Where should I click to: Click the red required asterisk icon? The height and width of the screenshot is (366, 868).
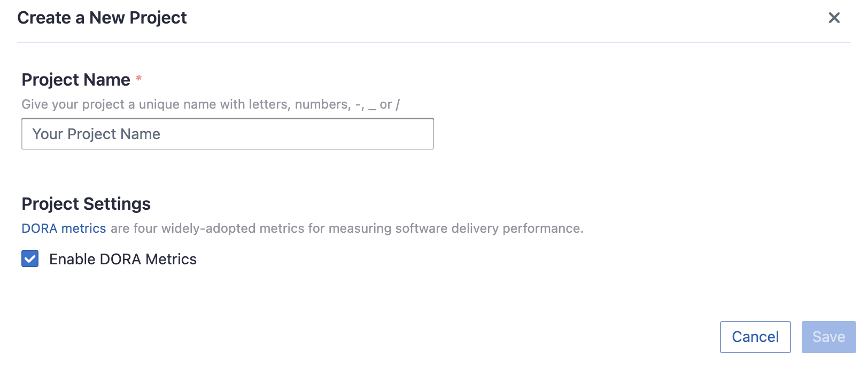[x=138, y=79]
